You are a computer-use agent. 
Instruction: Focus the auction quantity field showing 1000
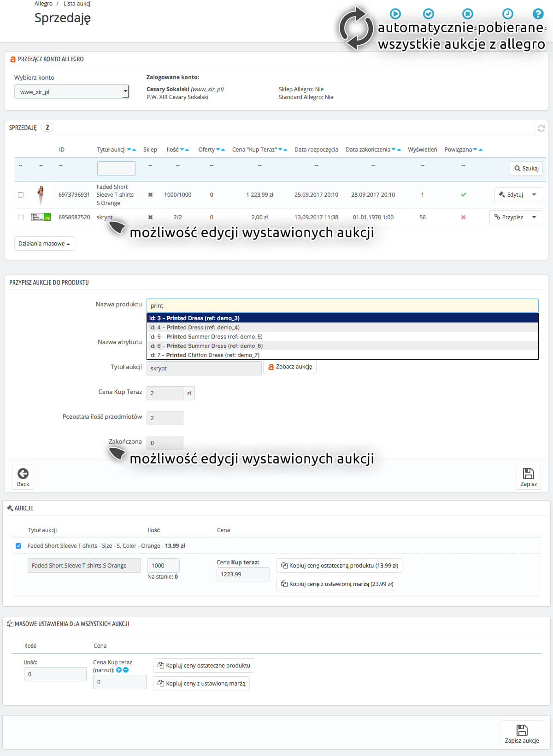(164, 565)
